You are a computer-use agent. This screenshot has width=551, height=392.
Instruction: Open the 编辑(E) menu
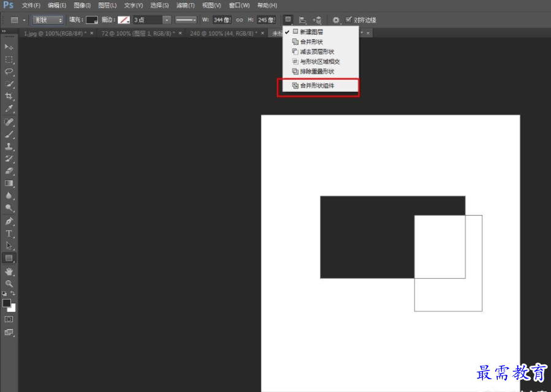coord(57,6)
